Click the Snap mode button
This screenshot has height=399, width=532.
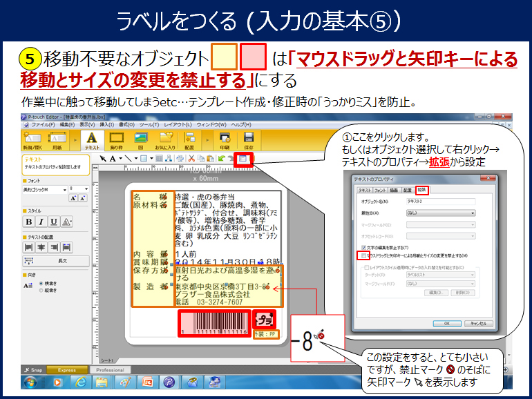click(33, 370)
